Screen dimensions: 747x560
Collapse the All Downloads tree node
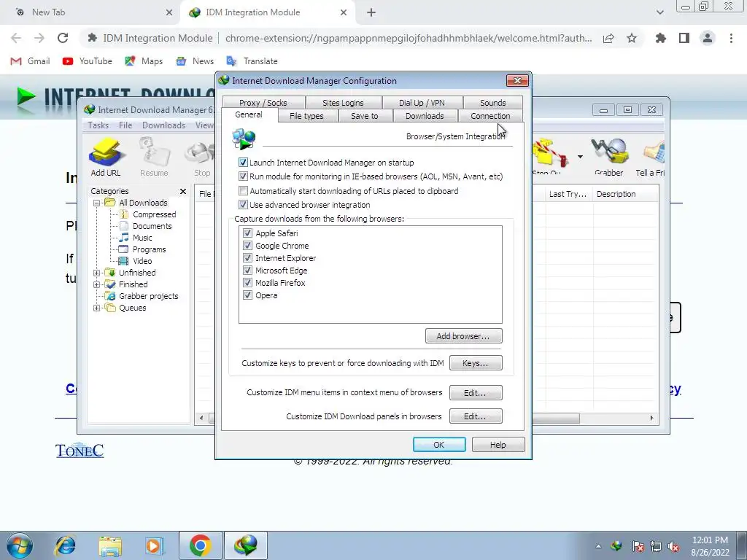96,203
